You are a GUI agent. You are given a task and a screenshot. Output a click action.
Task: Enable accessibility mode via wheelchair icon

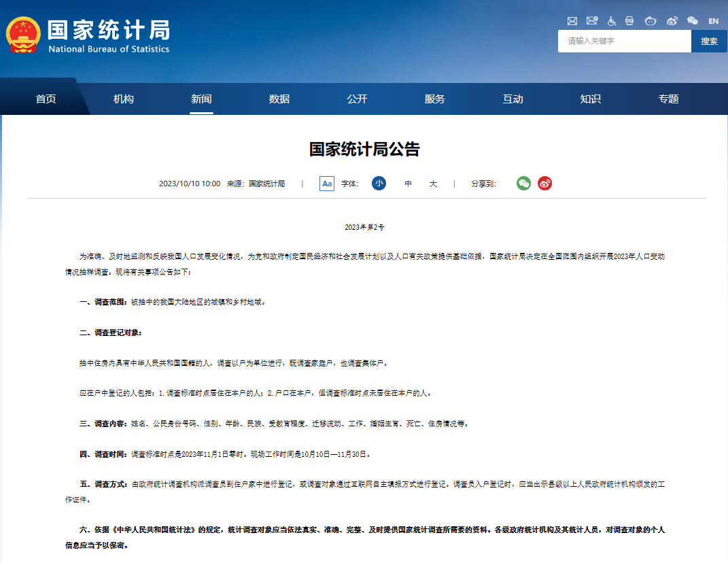612,21
